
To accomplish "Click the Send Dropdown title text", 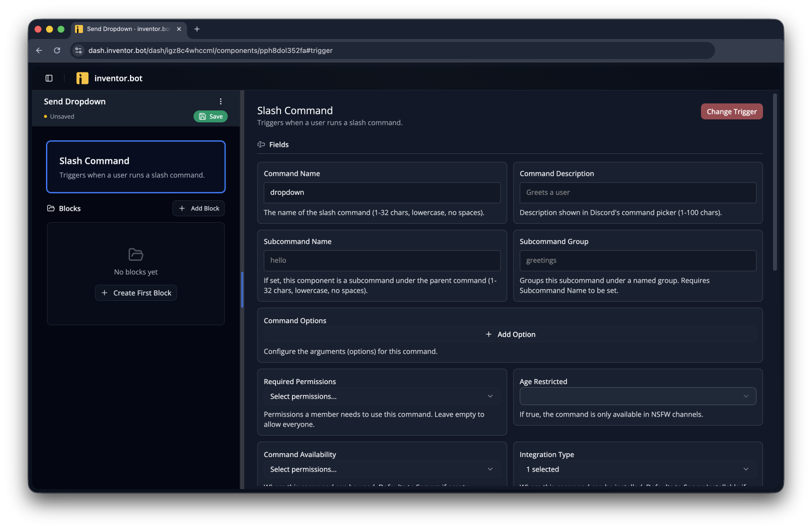I will click(x=75, y=101).
